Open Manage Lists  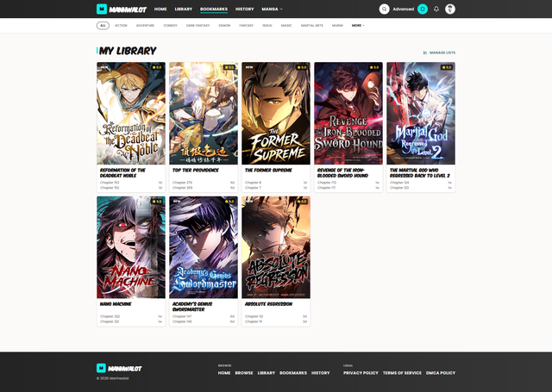[439, 53]
